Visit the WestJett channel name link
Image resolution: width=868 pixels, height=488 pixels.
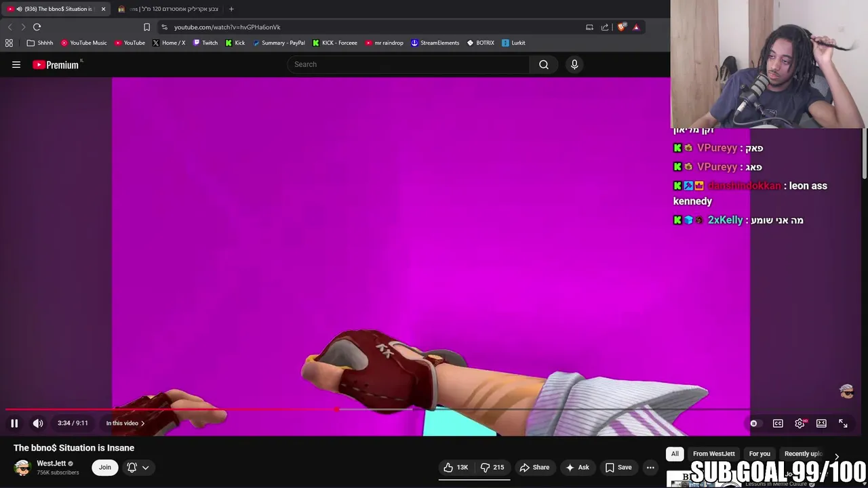pos(52,464)
